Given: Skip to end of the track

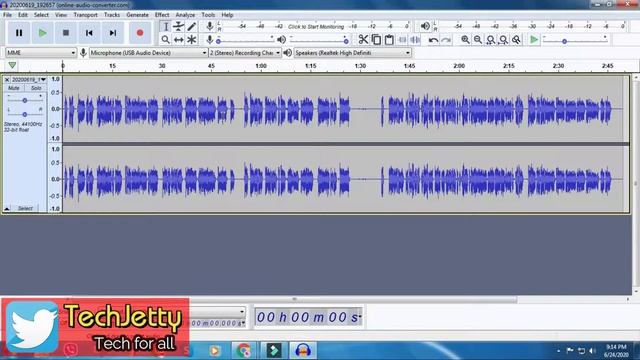Looking at the screenshot, I should [113, 33].
